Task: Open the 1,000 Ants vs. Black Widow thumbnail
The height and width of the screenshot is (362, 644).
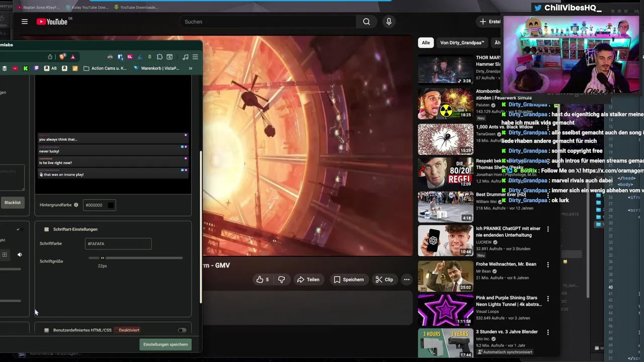Action: click(445, 139)
